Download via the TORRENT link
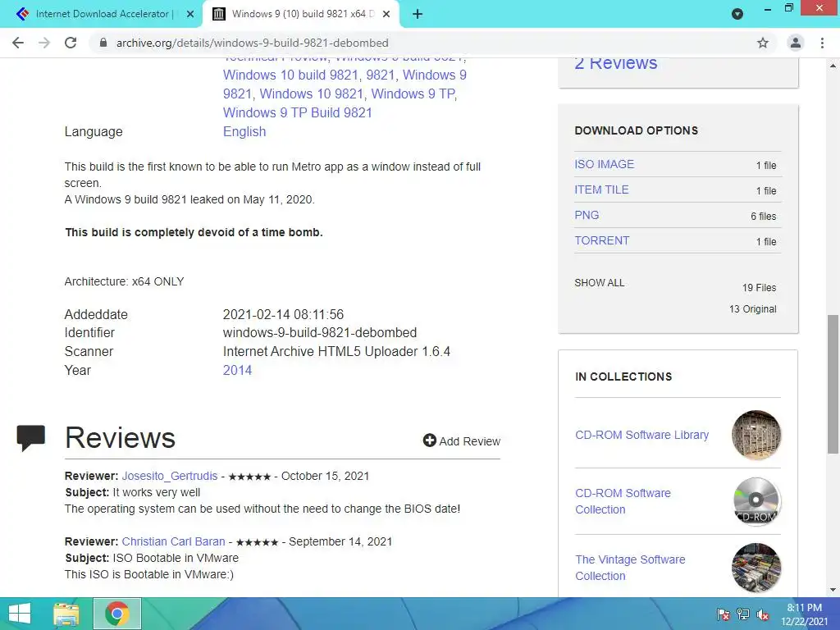The width and height of the screenshot is (840, 630). coord(601,240)
